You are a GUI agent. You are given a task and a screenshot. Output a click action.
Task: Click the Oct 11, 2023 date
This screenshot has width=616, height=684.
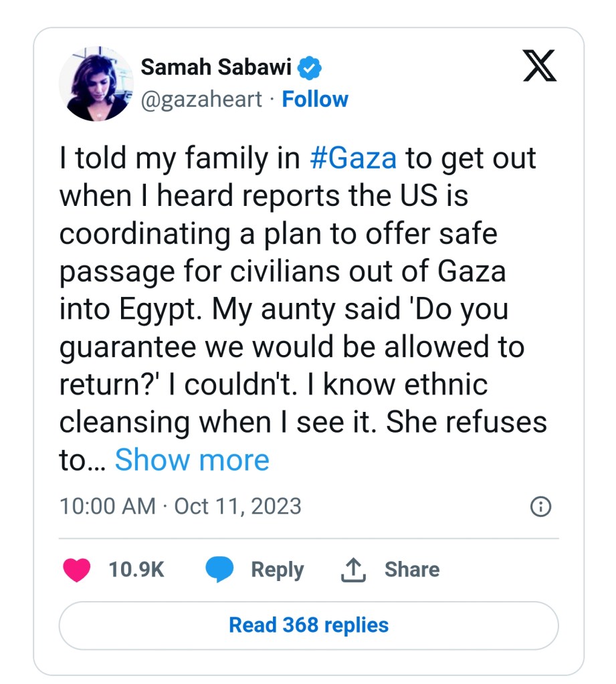click(x=237, y=506)
